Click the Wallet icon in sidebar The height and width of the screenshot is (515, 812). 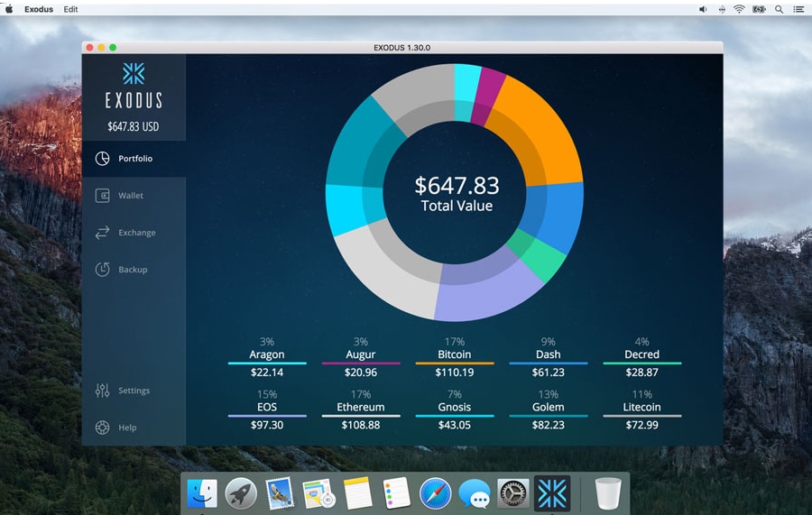[x=103, y=196]
